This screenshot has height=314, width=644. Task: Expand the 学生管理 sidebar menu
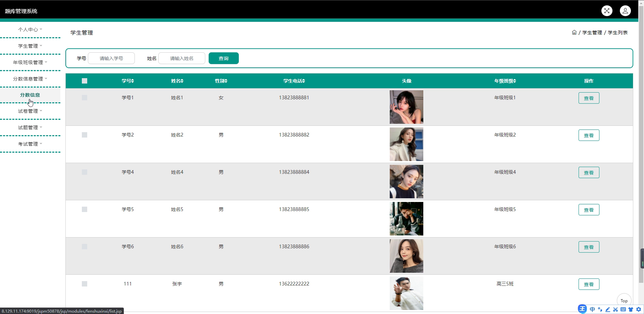pyautogui.click(x=30, y=46)
